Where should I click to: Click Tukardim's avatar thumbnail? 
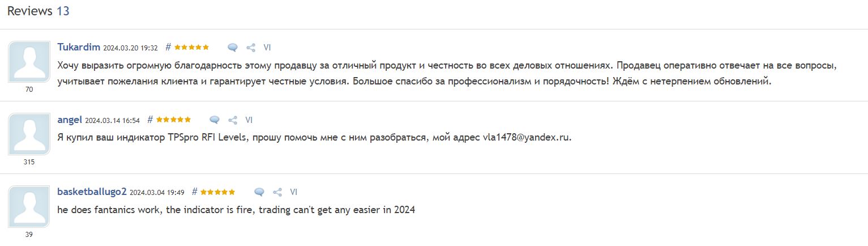[x=29, y=62]
